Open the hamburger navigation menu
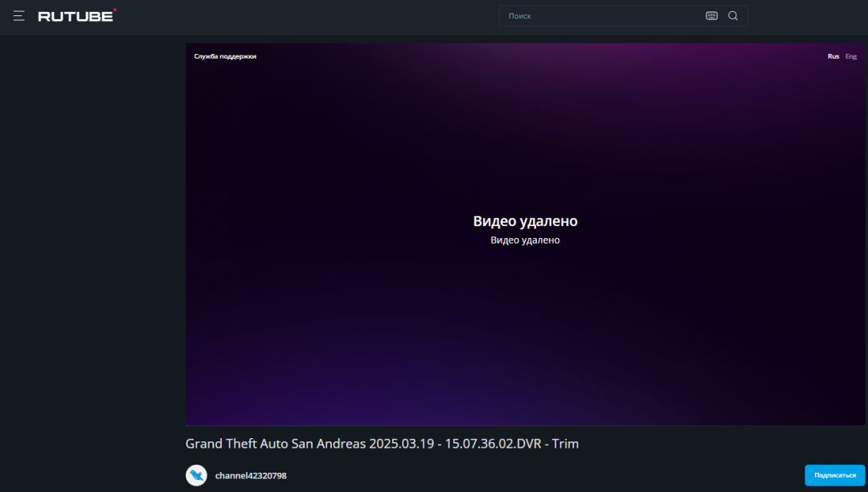Screen dimensions: 868x492 click(x=18, y=16)
